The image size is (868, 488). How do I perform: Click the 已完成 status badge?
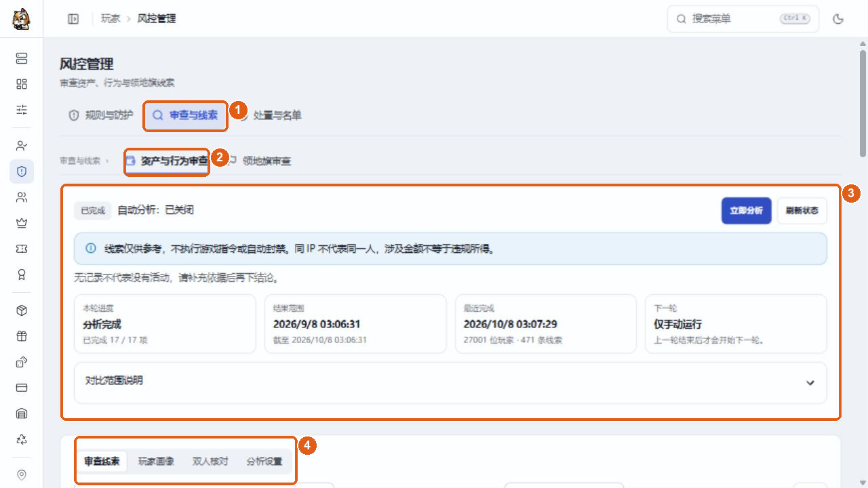tap(92, 211)
